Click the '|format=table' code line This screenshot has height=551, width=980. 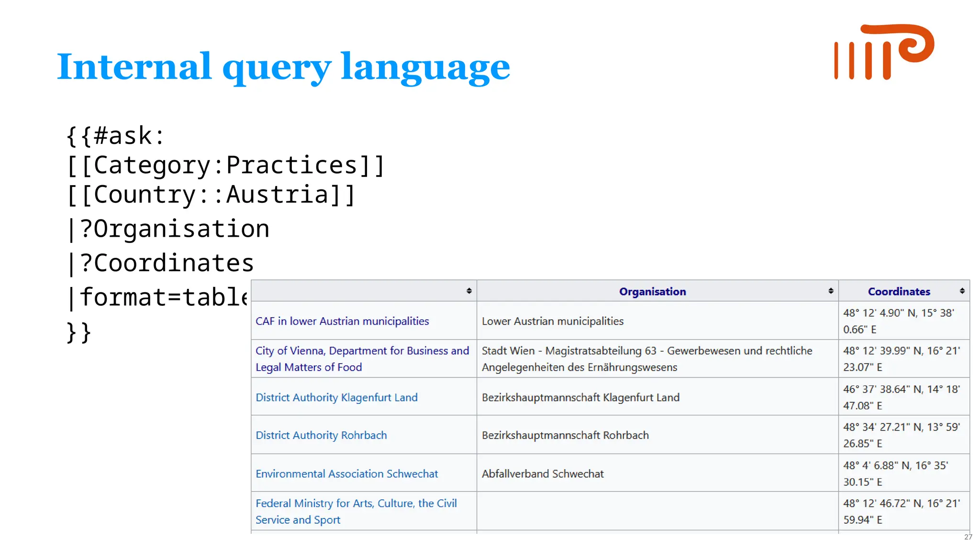[158, 297]
